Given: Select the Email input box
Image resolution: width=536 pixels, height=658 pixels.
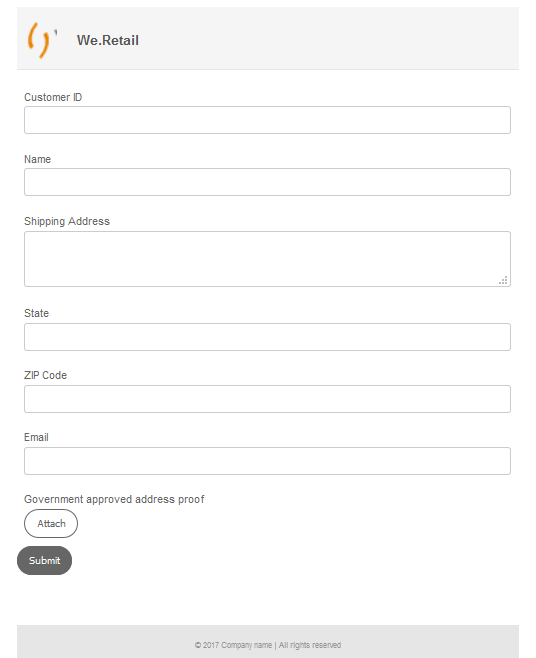Looking at the screenshot, I should coord(267,461).
